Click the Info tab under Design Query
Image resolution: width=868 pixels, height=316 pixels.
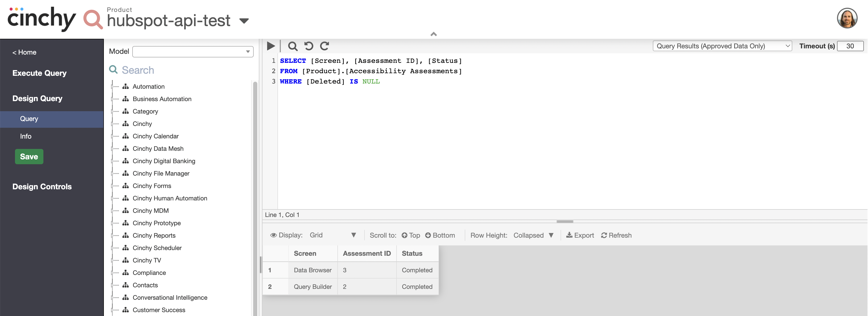pos(26,136)
